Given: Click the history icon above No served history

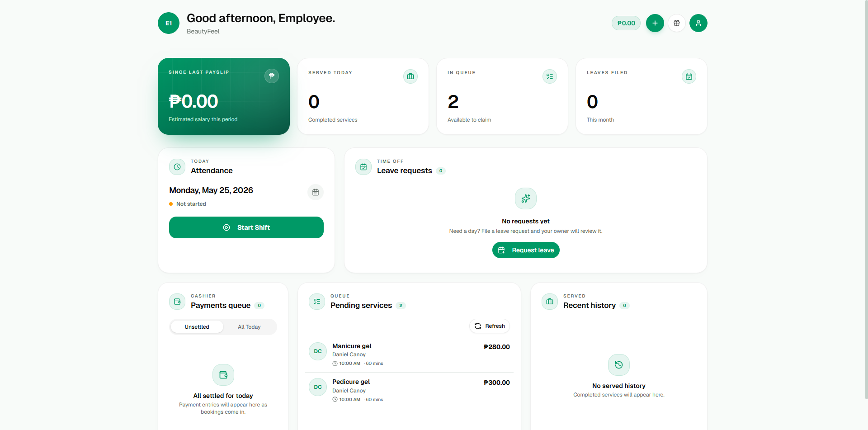Looking at the screenshot, I should tap(619, 365).
